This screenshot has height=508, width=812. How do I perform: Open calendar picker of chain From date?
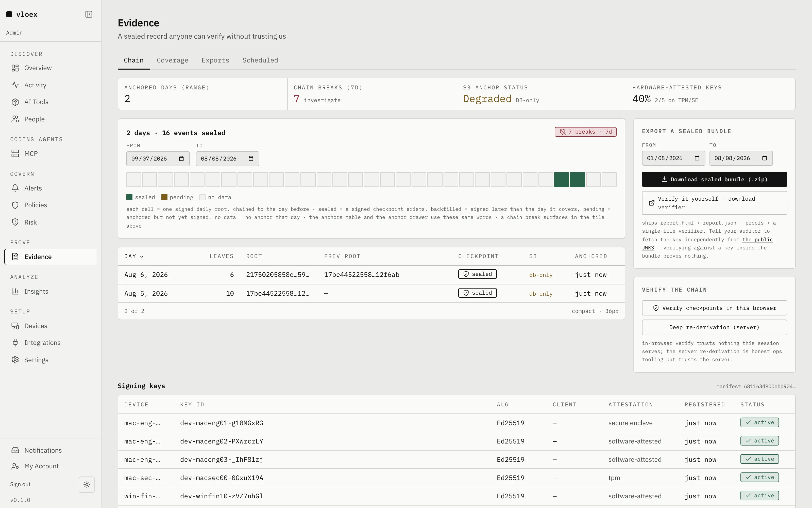tap(181, 158)
